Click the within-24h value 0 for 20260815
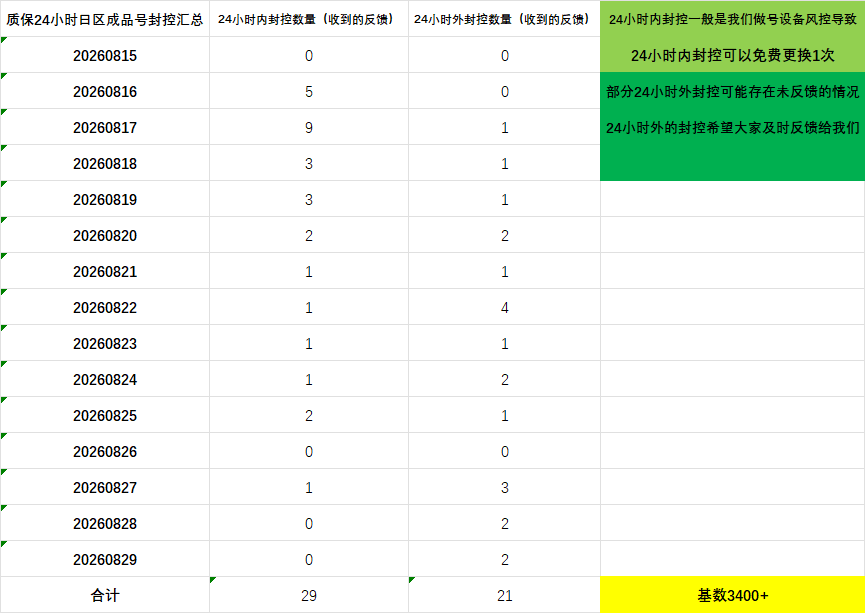 [x=309, y=55]
